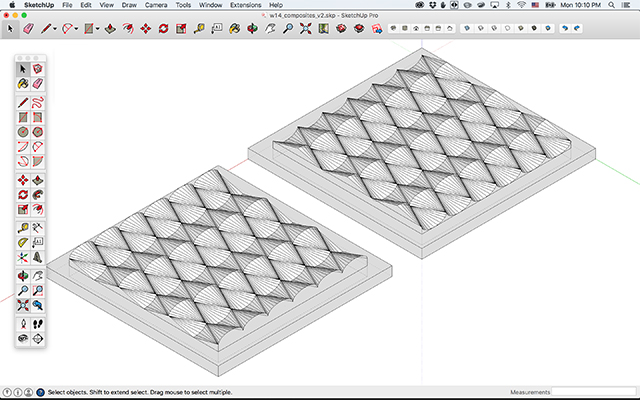Open the Extensions menu

245,5
